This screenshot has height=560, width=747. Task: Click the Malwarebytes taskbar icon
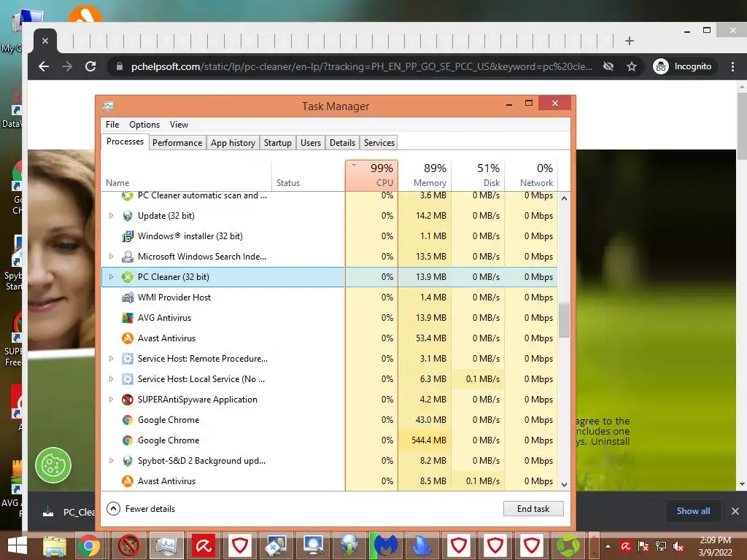click(x=385, y=545)
